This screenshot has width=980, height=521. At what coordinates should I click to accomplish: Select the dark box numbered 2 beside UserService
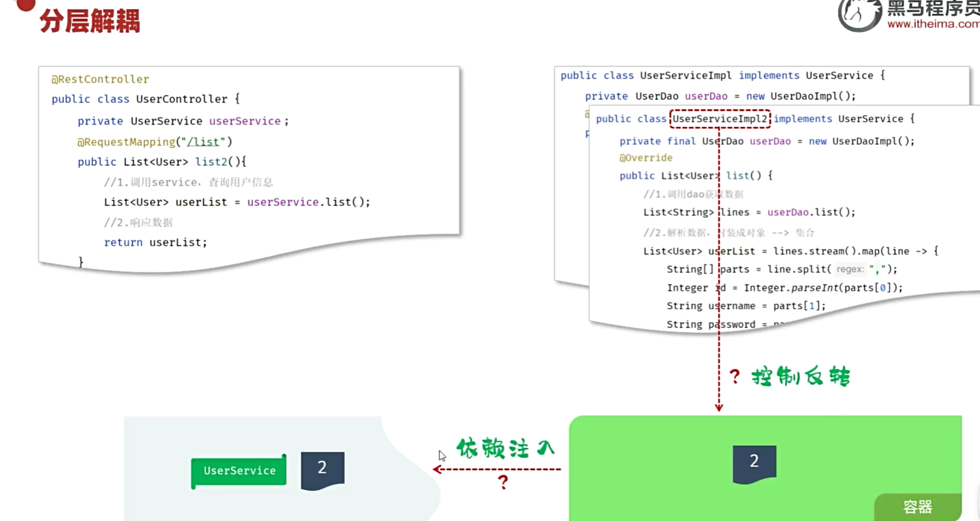(x=323, y=469)
